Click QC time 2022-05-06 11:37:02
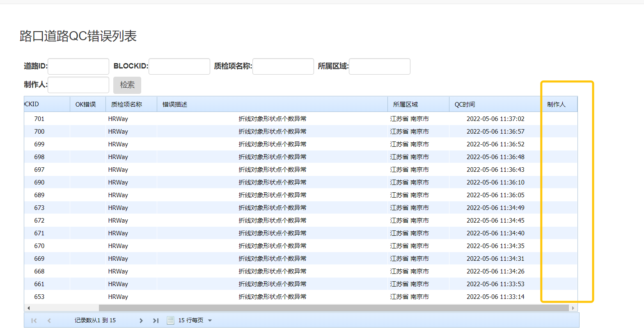Screen dimensions: 644x328 [x=495, y=119]
